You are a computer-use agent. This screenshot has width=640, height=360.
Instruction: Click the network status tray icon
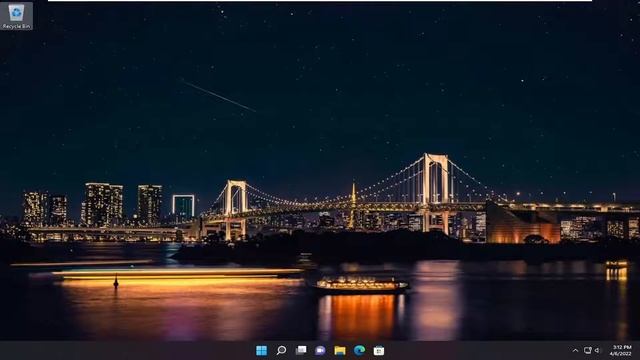[x=588, y=350]
